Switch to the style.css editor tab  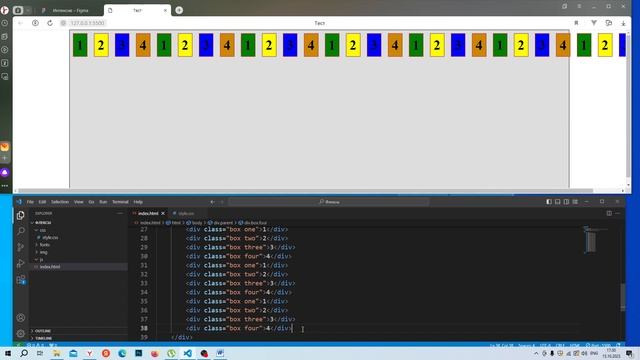point(186,213)
